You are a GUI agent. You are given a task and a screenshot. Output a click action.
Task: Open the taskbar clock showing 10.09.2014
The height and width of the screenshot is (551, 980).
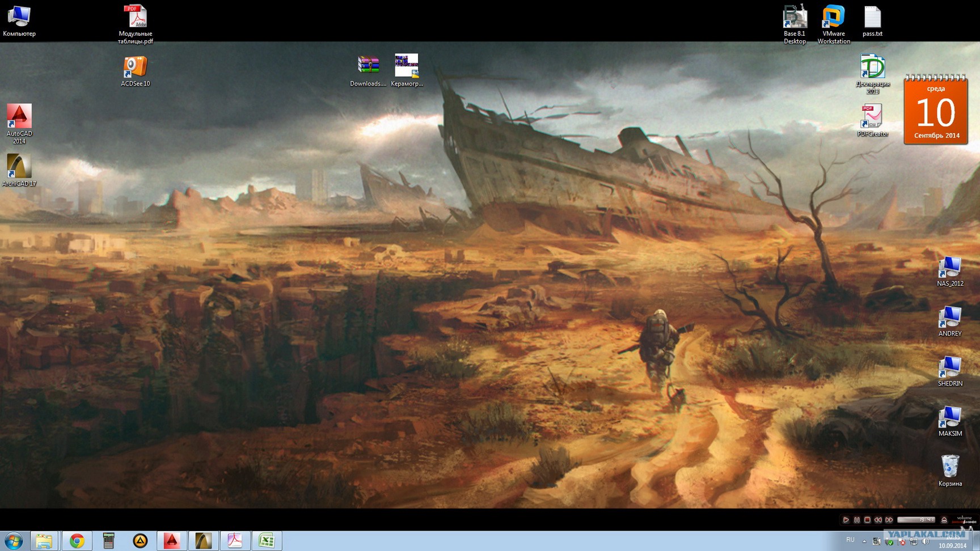952,541
